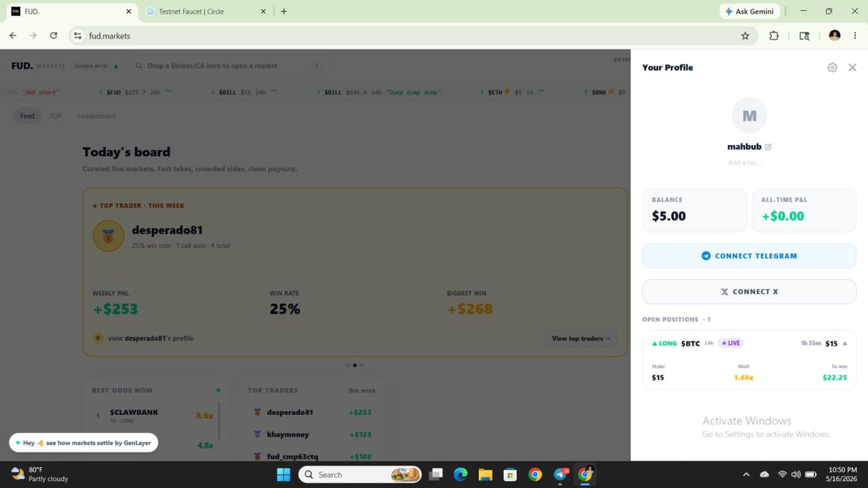
Task: Open the OneDrive cloud tray icon
Action: (x=765, y=475)
